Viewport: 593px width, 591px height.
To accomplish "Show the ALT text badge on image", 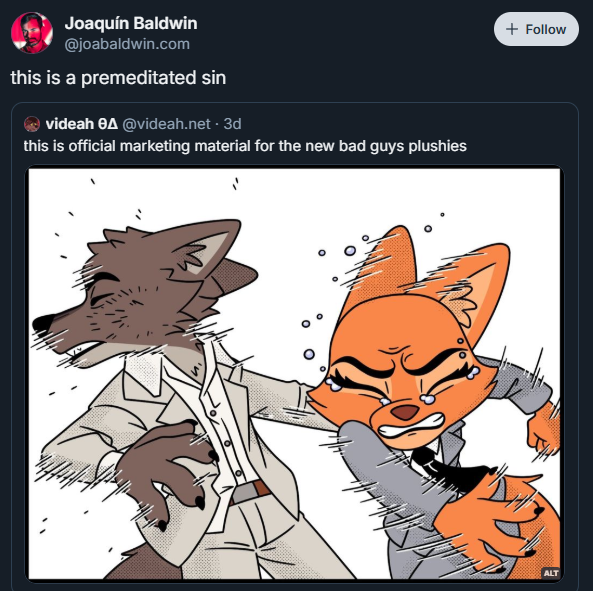I will [551, 573].
